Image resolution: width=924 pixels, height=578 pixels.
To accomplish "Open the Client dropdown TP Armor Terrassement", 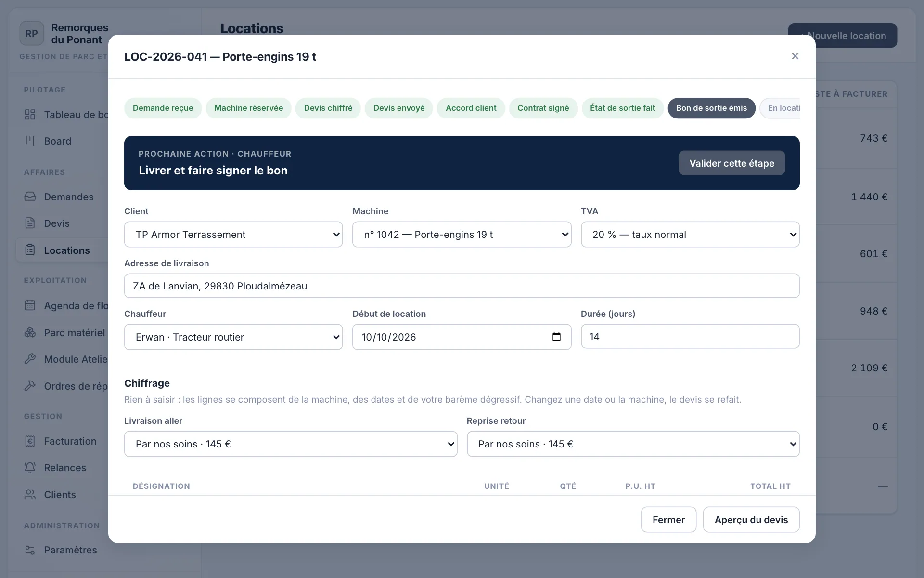I will tap(233, 235).
